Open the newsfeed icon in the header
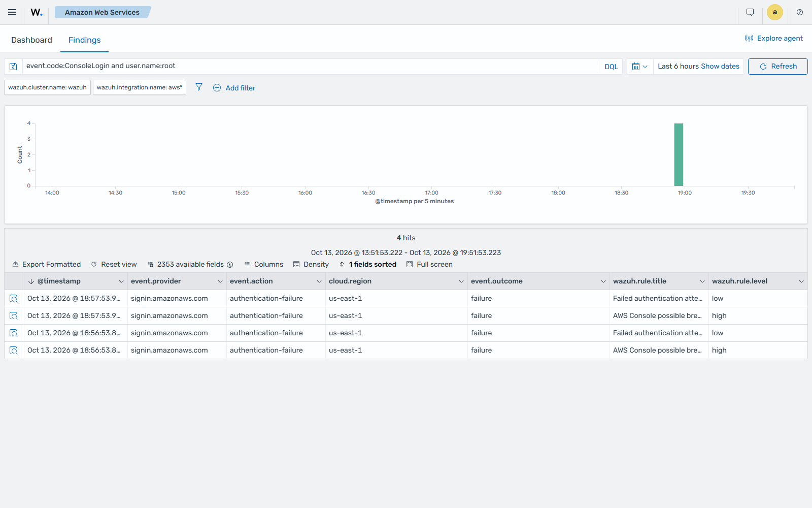Viewport: 812px width, 508px height. click(x=750, y=12)
